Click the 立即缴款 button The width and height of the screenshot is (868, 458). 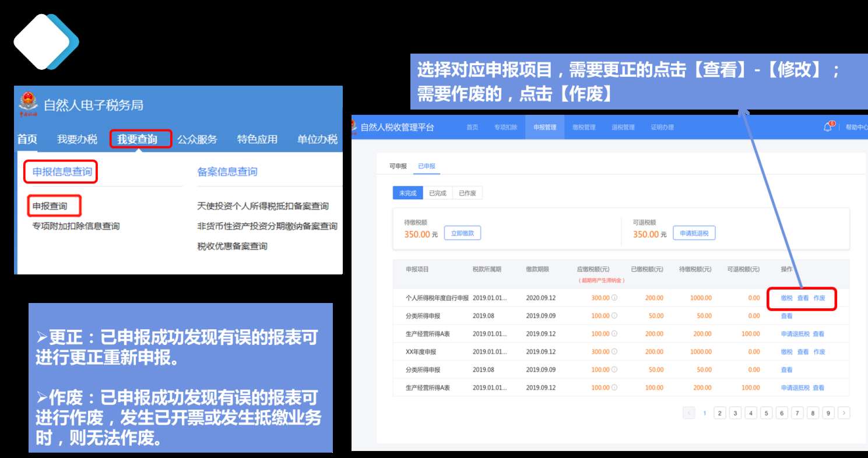coord(462,233)
